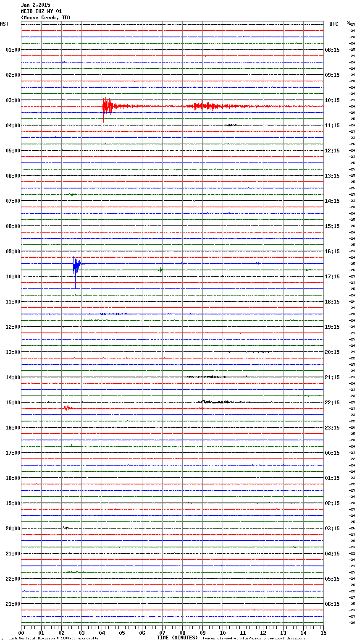Select the 12:00 MST time label
The height and width of the screenshot is (644, 357).
(13, 327)
